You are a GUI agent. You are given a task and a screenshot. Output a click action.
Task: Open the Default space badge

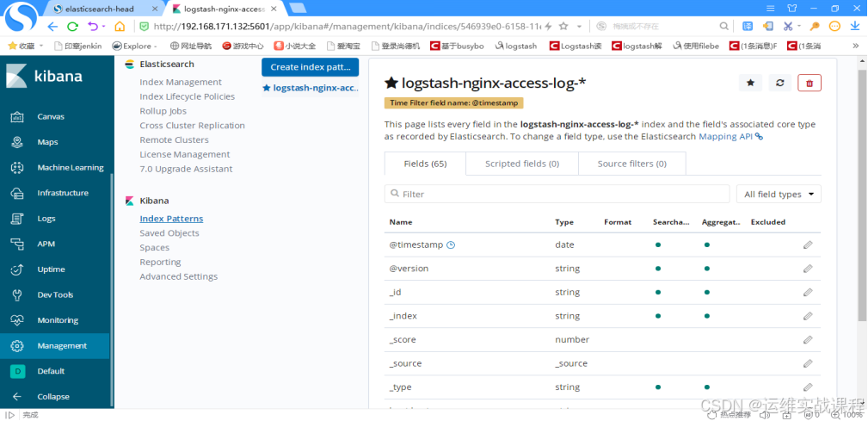pyautogui.click(x=17, y=372)
